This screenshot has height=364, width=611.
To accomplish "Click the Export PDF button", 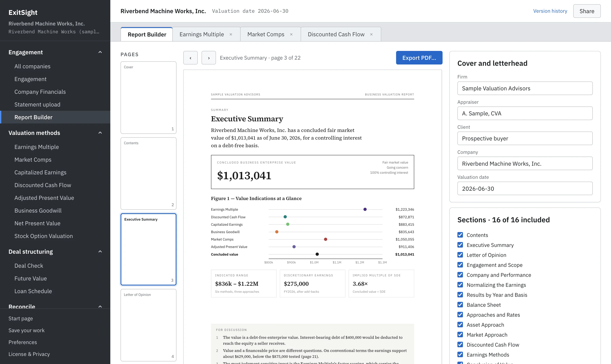I will coord(419,58).
